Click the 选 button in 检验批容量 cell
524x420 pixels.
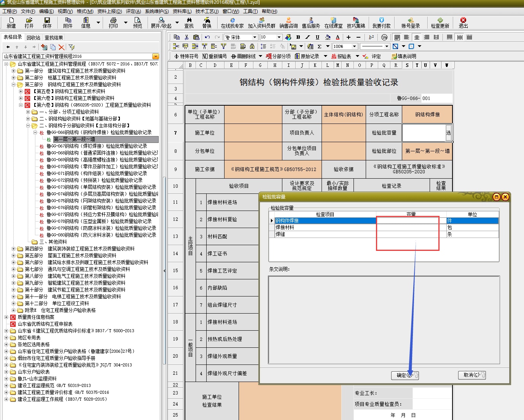pyautogui.click(x=448, y=133)
